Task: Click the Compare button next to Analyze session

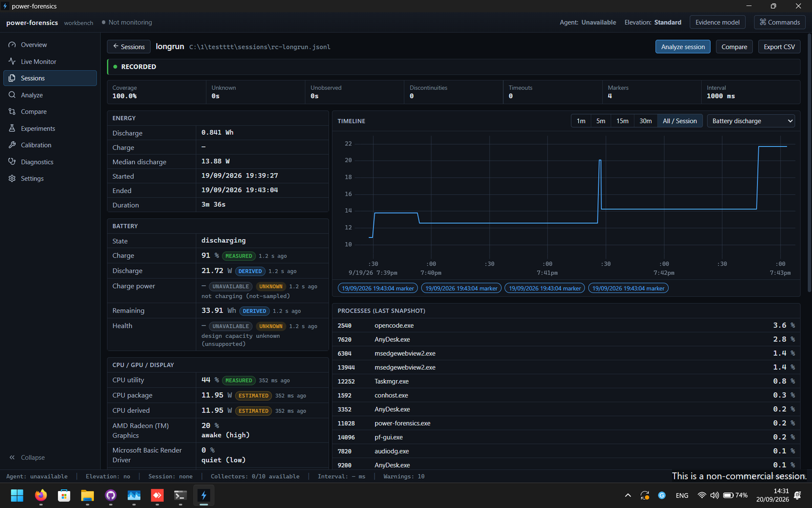Action: (x=734, y=47)
